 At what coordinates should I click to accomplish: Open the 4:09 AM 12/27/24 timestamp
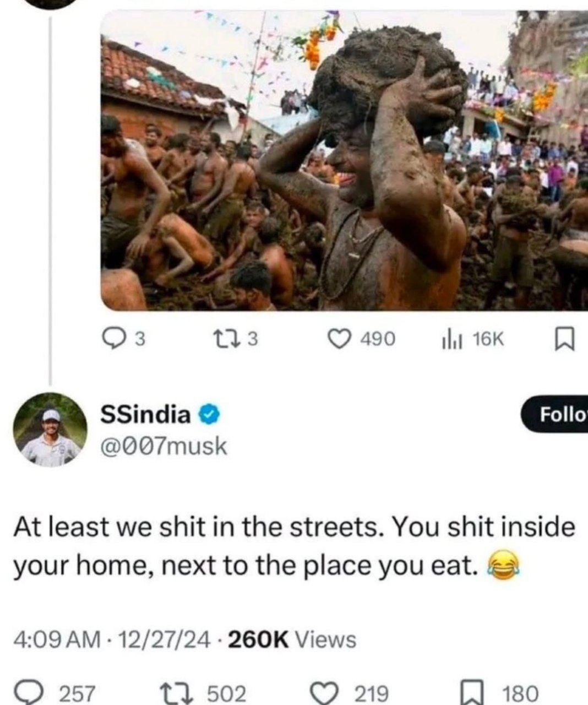coord(111,639)
